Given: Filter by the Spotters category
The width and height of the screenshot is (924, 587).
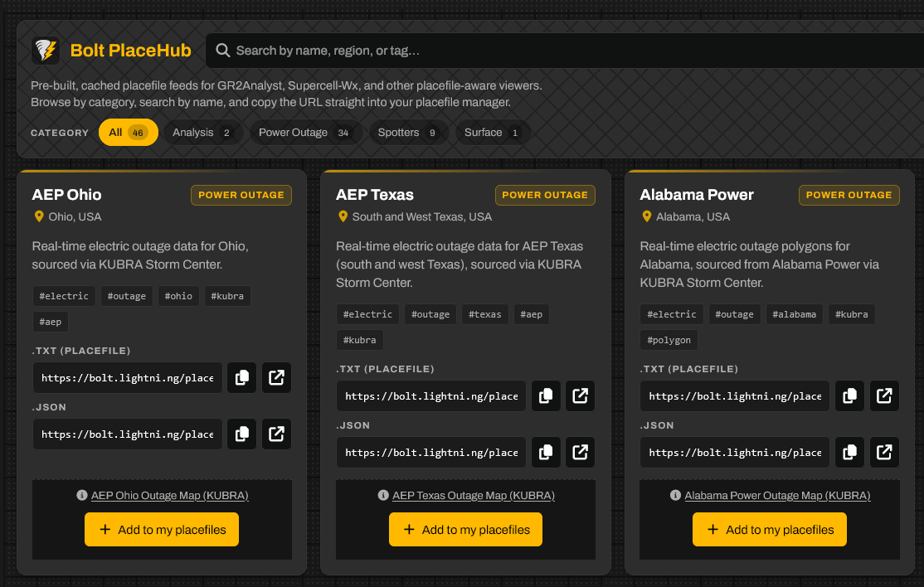Looking at the screenshot, I should (x=408, y=133).
